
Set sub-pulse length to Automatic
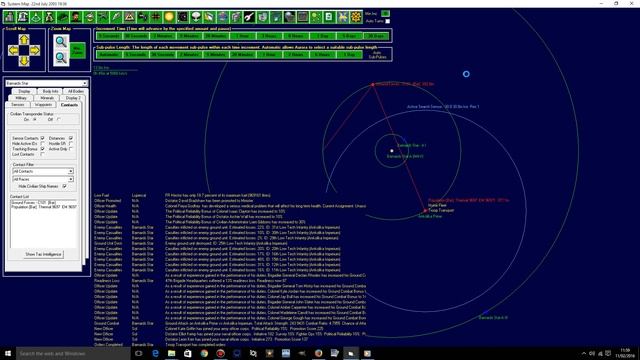click(x=109, y=54)
